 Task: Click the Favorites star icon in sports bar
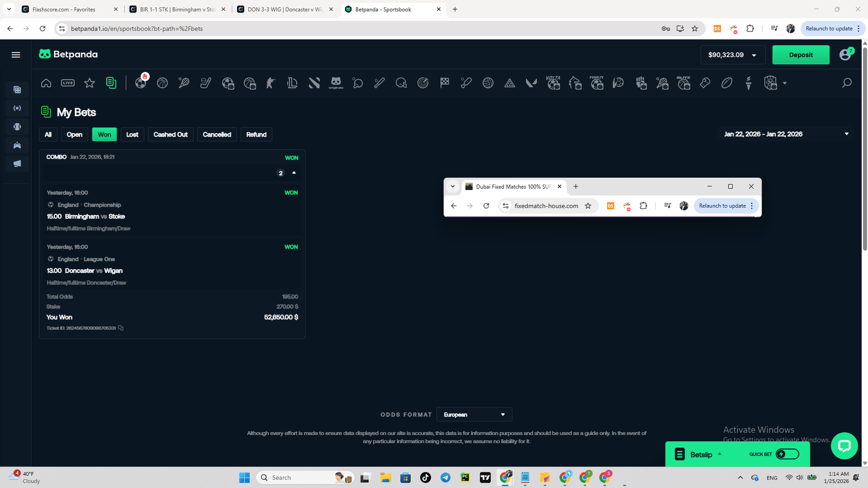coord(90,83)
